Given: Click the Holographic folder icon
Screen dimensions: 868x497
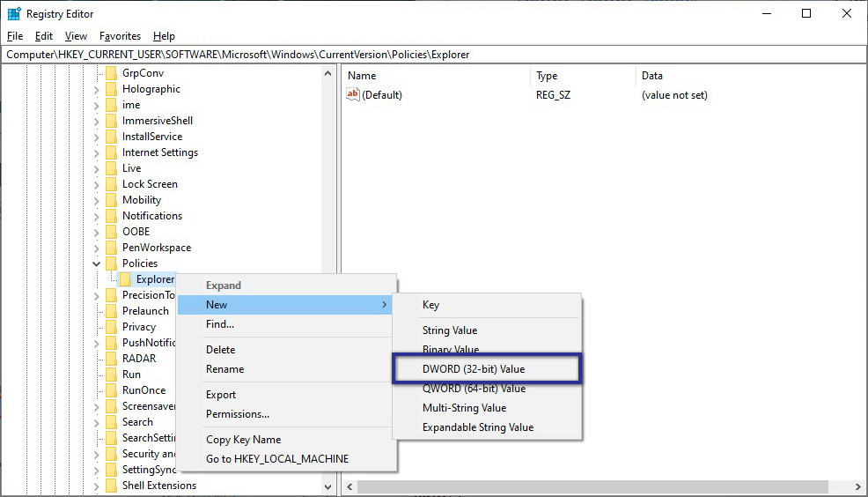Looking at the screenshot, I should coord(111,89).
